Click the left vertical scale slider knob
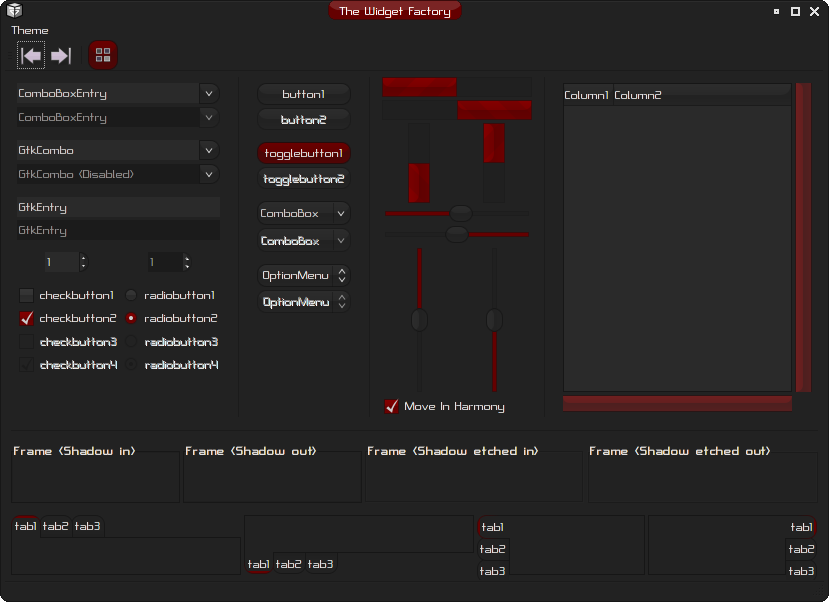This screenshot has width=829, height=602. click(x=419, y=320)
